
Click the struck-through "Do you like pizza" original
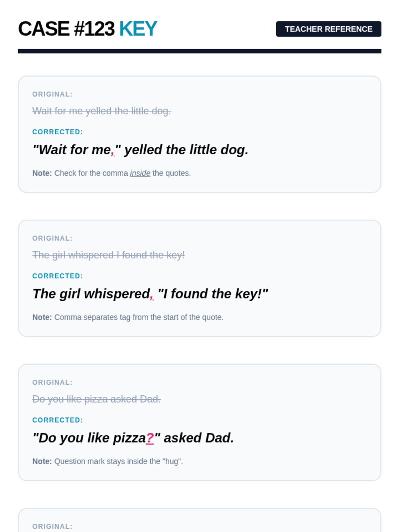96,399
